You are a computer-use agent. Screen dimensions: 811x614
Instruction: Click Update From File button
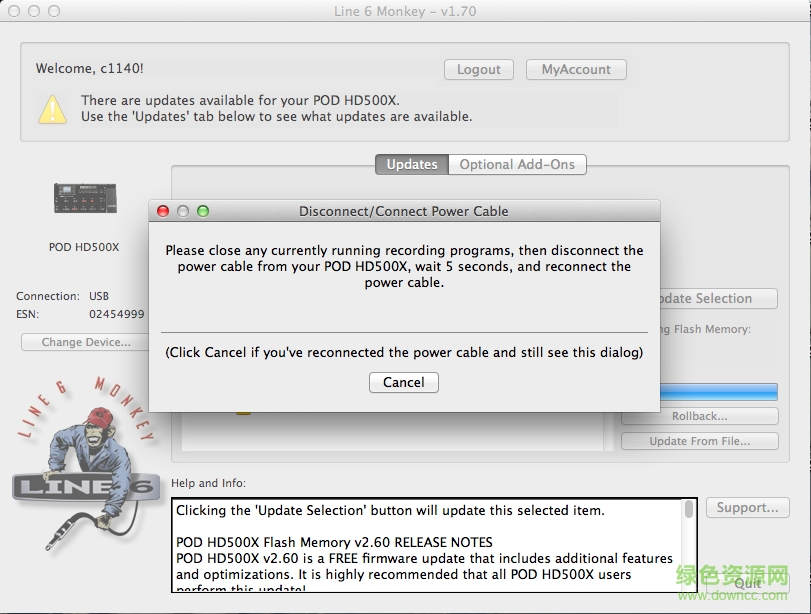699,441
